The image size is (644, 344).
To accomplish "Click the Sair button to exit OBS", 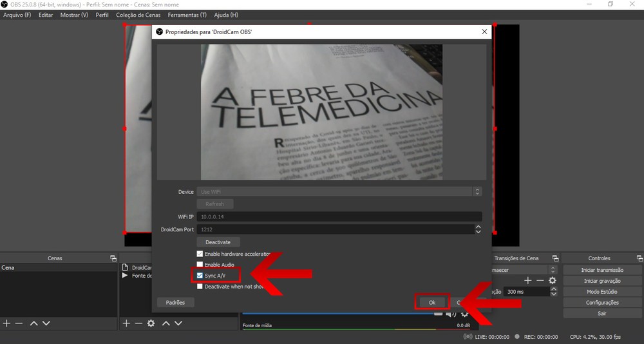I will [602, 313].
